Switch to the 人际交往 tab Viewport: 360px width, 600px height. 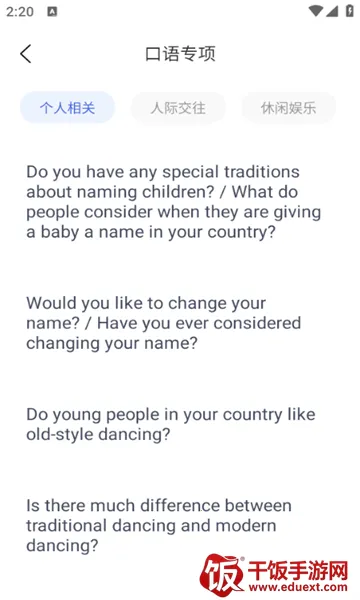click(178, 108)
